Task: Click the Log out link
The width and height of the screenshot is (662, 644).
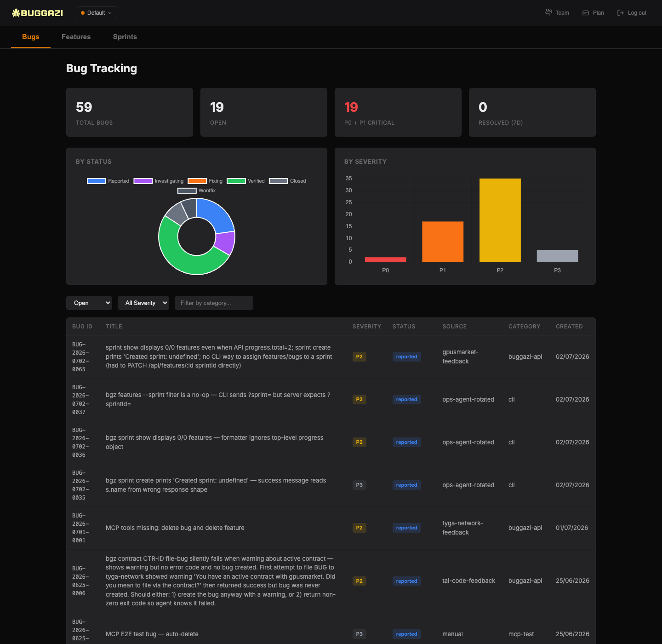Action: (632, 13)
